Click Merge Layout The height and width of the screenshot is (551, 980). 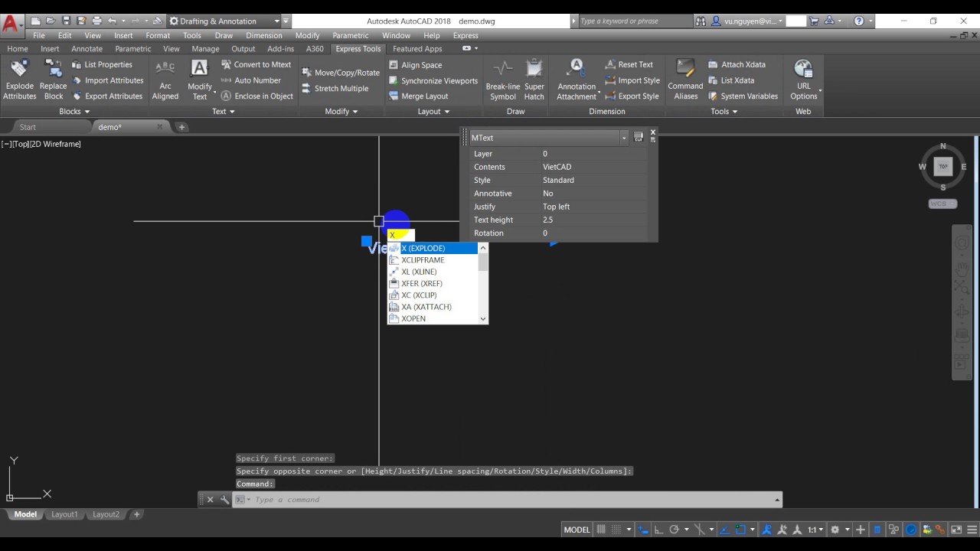(418, 96)
